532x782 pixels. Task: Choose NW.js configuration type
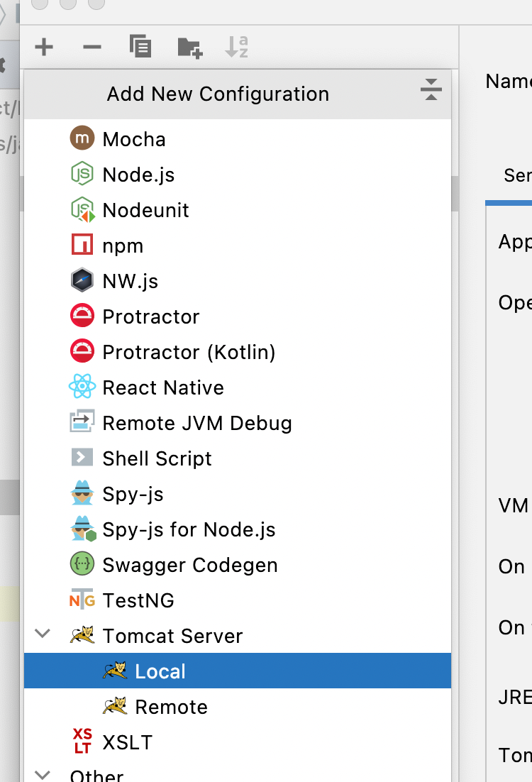(130, 281)
